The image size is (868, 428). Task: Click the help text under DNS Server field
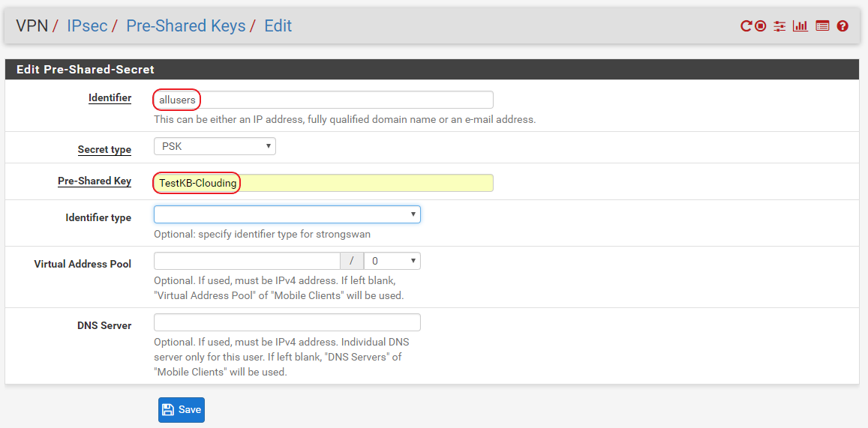282,357
